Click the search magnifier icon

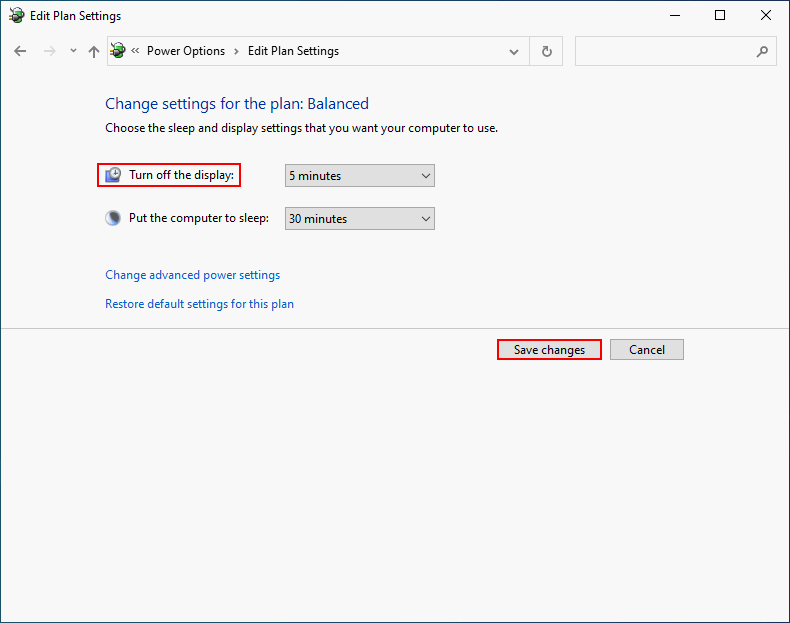[762, 51]
